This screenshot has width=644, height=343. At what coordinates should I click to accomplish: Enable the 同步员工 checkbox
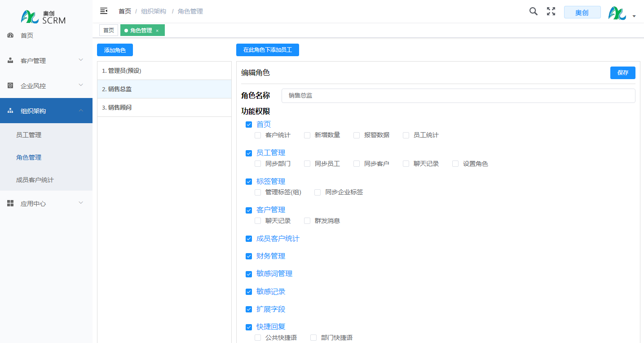pos(307,164)
